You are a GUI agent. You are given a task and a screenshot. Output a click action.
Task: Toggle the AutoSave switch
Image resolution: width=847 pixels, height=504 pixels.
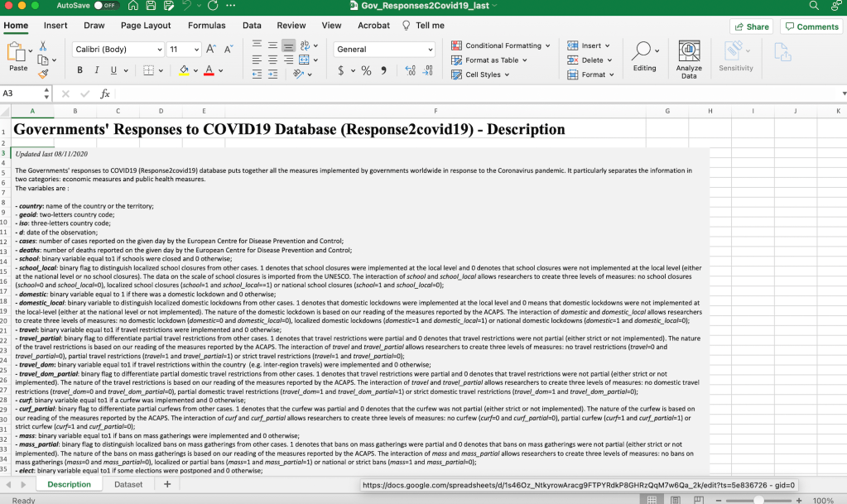(x=106, y=6)
